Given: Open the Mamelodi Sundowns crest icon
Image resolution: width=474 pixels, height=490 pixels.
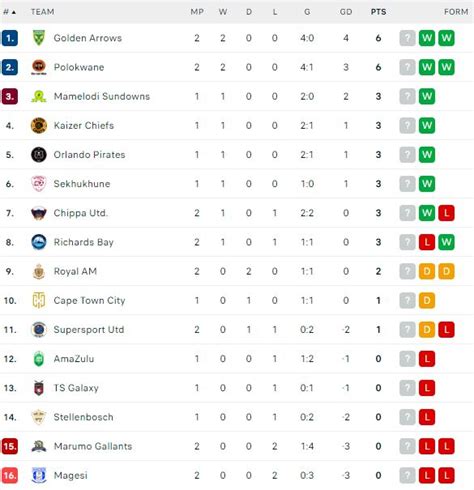Looking at the screenshot, I should tap(39, 96).
